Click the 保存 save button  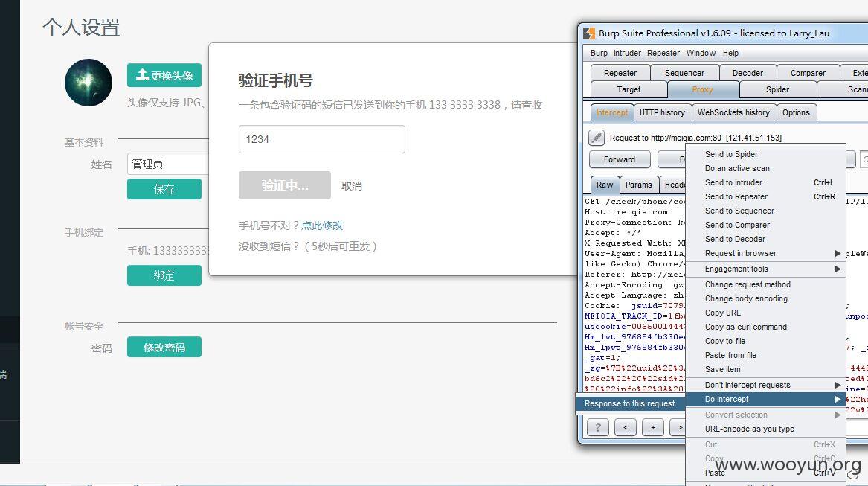[x=164, y=189]
